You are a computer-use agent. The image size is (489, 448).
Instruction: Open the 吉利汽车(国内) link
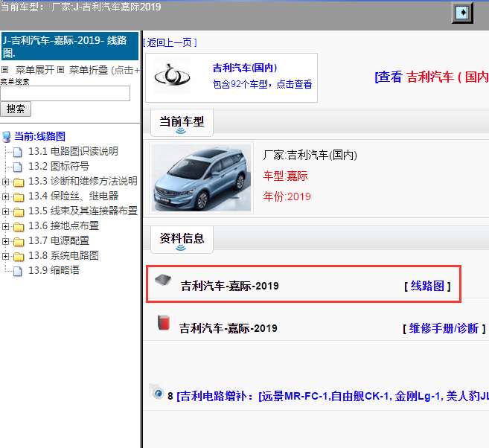(245, 68)
